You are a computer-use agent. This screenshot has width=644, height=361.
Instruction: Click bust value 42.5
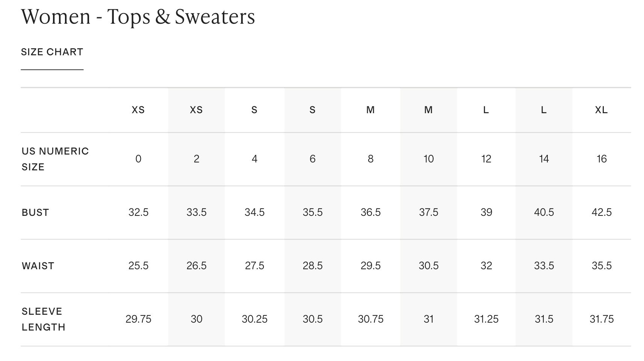click(602, 212)
